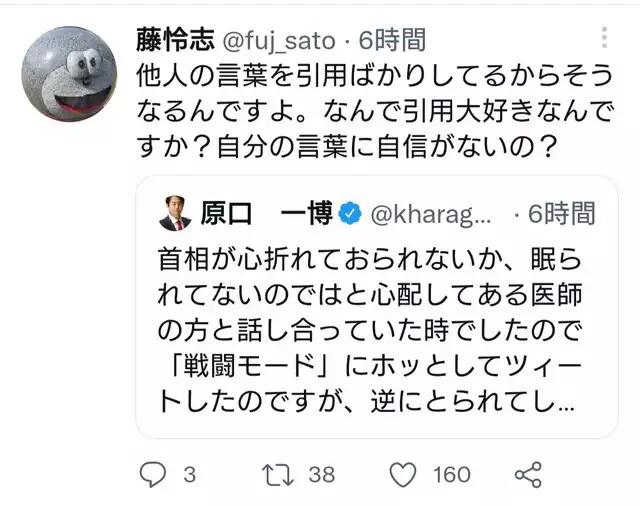Open the reply speech bubble icon
This screenshot has height=506, width=640.
click(x=153, y=473)
